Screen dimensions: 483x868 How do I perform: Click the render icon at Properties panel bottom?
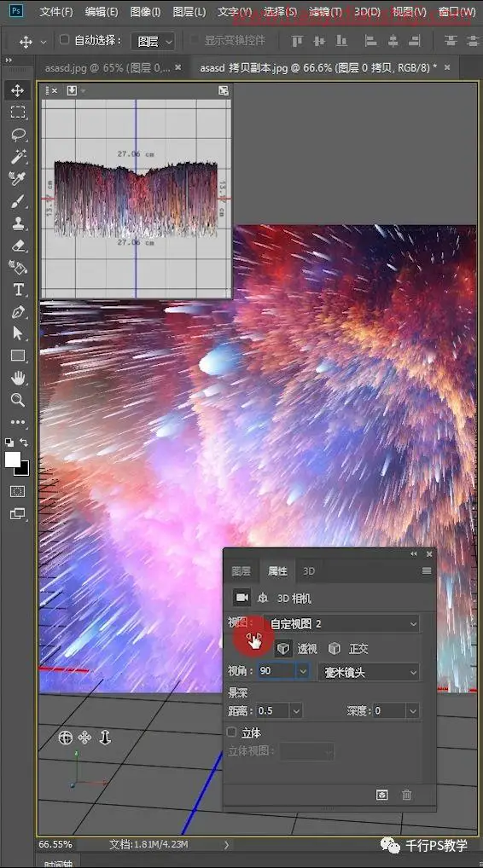381,795
